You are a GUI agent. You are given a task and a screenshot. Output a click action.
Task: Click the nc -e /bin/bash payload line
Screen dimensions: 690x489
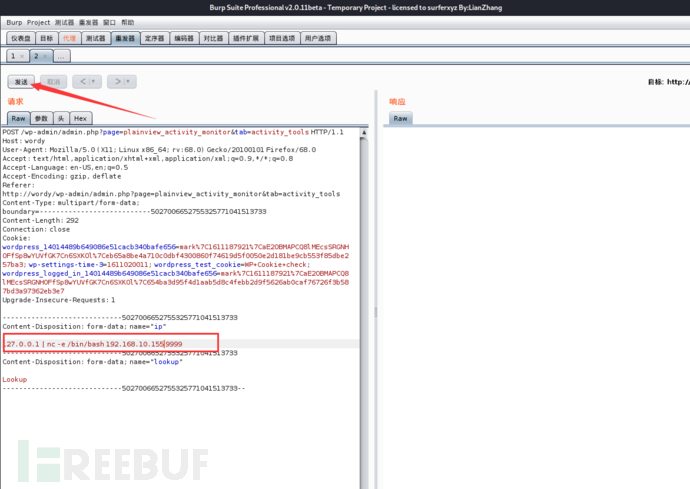coord(94,344)
